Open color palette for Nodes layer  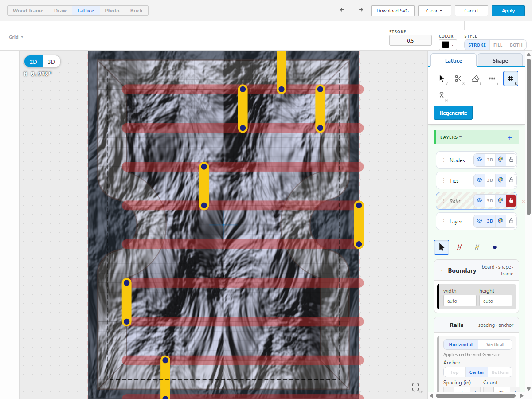pyautogui.click(x=501, y=160)
